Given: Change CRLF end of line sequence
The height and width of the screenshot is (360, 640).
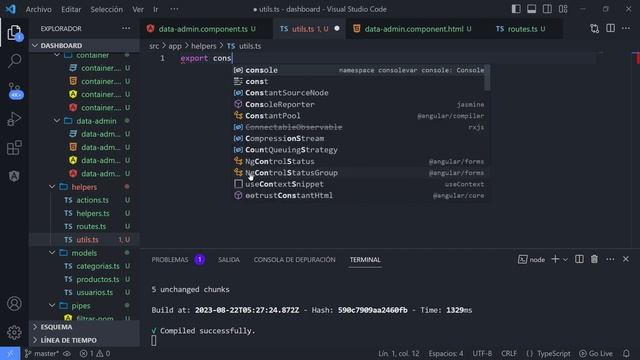Looking at the screenshot, I should (x=509, y=353).
